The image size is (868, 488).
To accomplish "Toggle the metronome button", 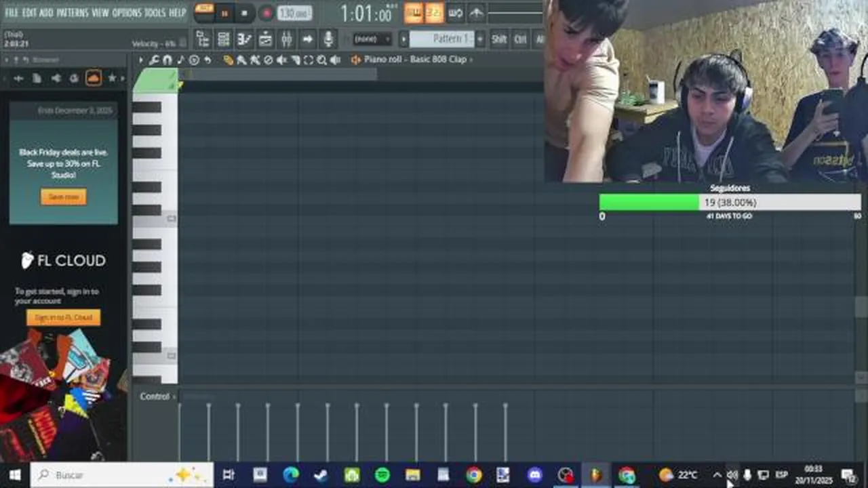I will (x=414, y=12).
